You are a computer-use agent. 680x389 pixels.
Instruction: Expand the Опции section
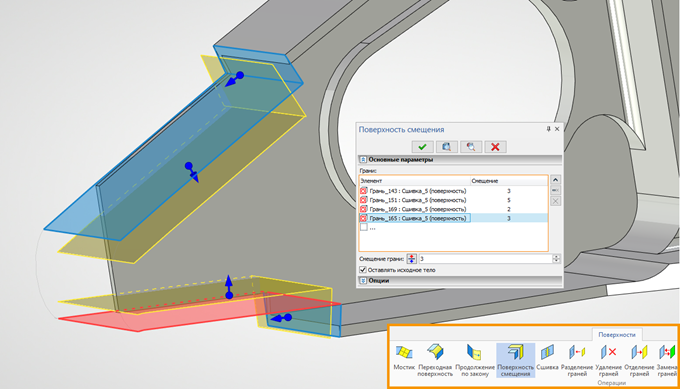click(x=363, y=281)
